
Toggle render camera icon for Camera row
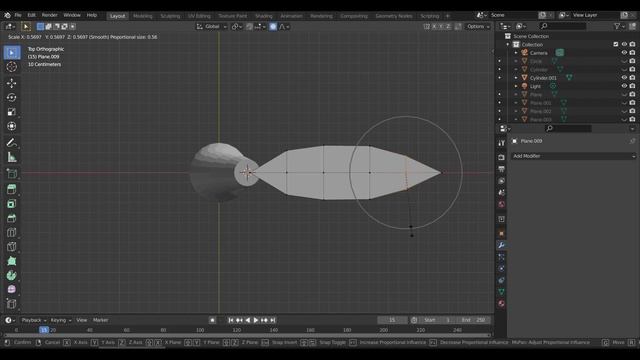632,53
